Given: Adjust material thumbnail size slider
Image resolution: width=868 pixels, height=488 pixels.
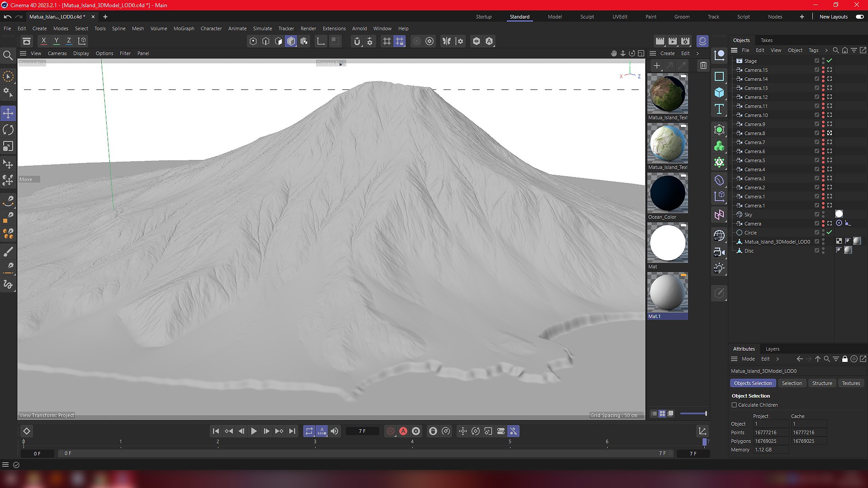Looking at the screenshot, I should 693,413.
